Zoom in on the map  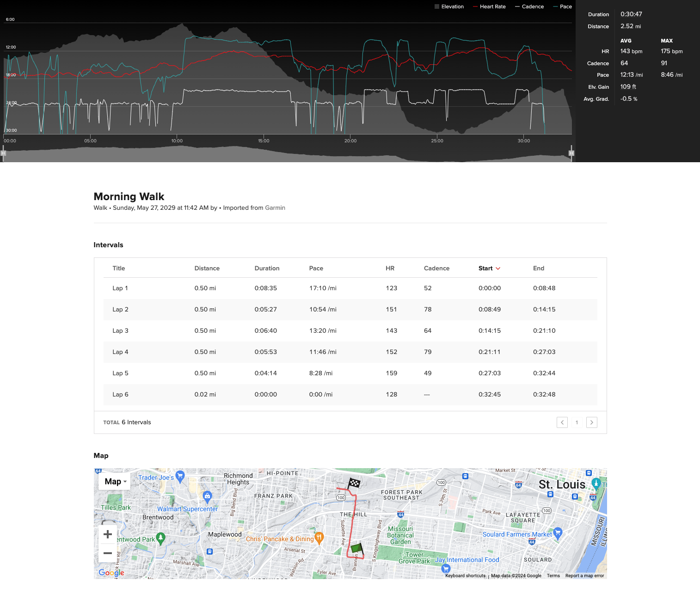pyautogui.click(x=108, y=534)
